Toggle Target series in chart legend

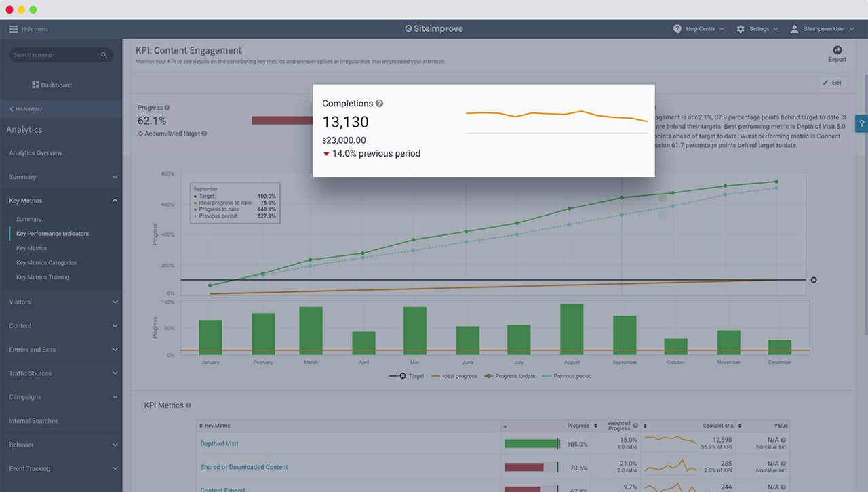[x=407, y=376]
